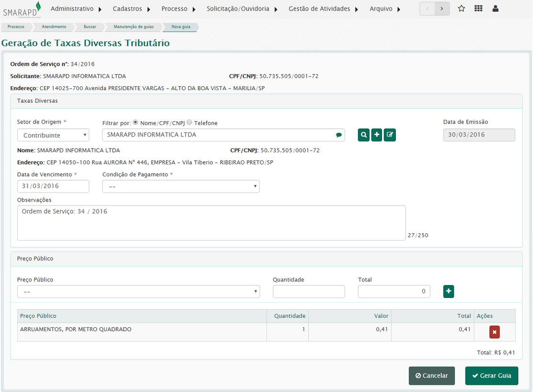This screenshot has width=533, height=392.
Task: Open the apps grid icon
Action: coord(478,9)
